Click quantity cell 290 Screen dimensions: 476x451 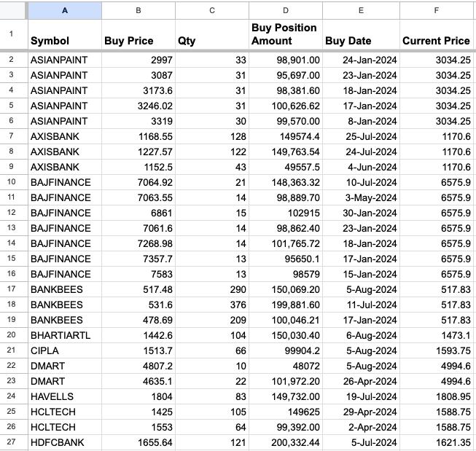pyautogui.click(x=212, y=289)
